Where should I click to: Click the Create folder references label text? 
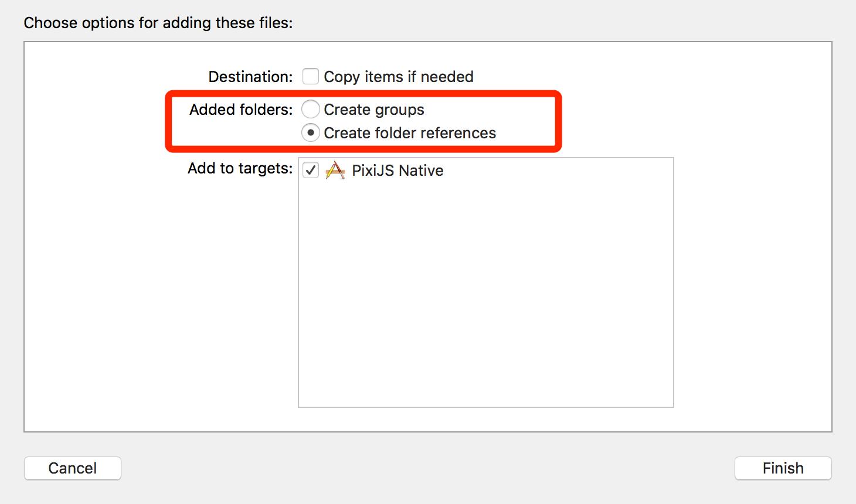point(410,133)
